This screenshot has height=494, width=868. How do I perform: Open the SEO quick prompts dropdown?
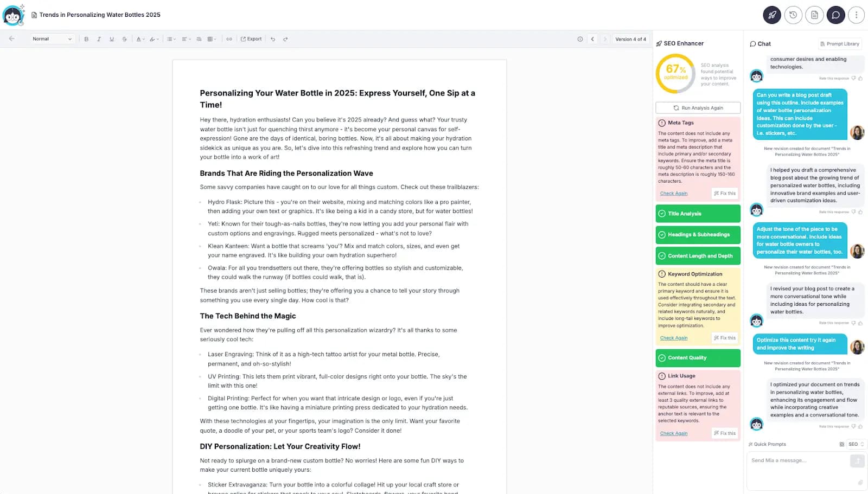pyautogui.click(x=856, y=444)
